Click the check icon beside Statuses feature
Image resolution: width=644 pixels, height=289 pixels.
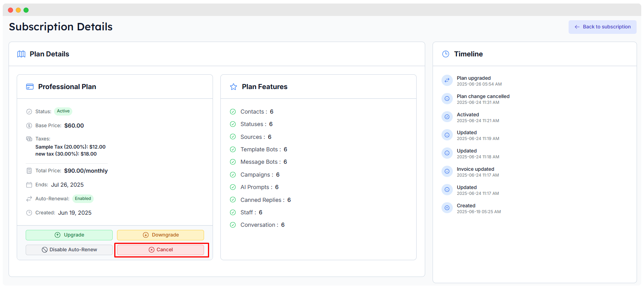click(233, 124)
